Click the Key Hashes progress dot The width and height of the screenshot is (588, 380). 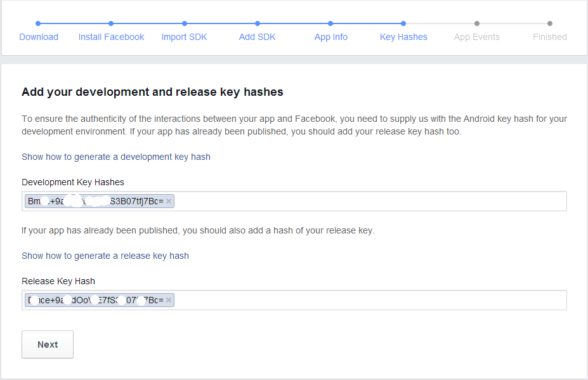click(x=403, y=23)
